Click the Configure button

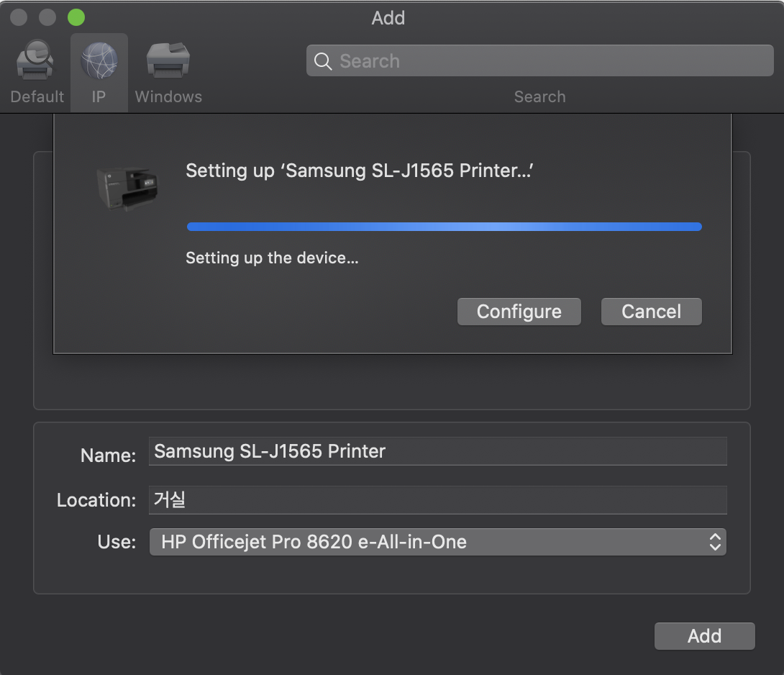[519, 311]
